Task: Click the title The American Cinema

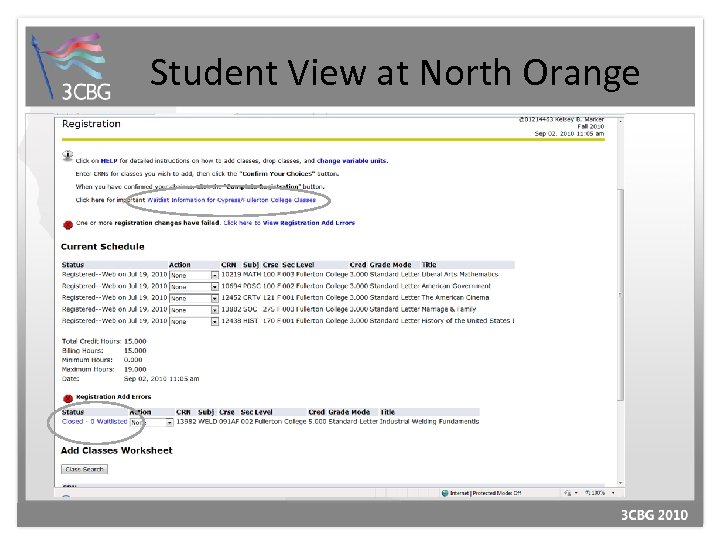Action: tap(455, 298)
